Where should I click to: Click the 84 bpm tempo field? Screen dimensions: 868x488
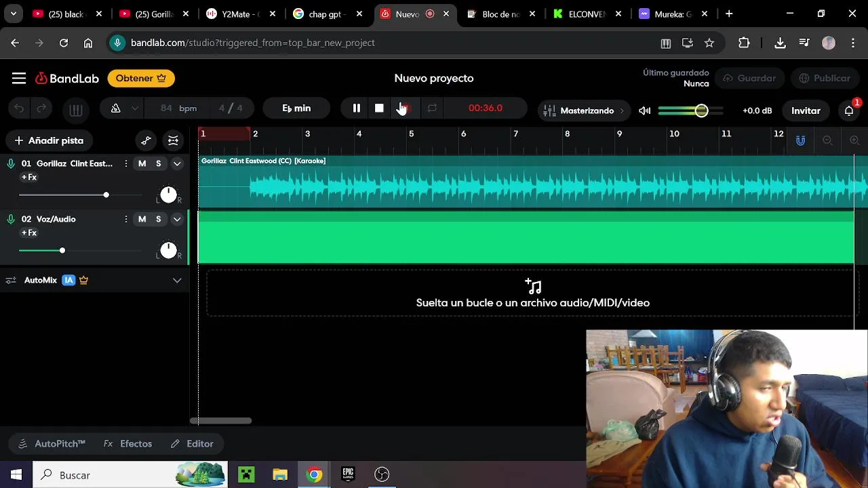tap(179, 108)
